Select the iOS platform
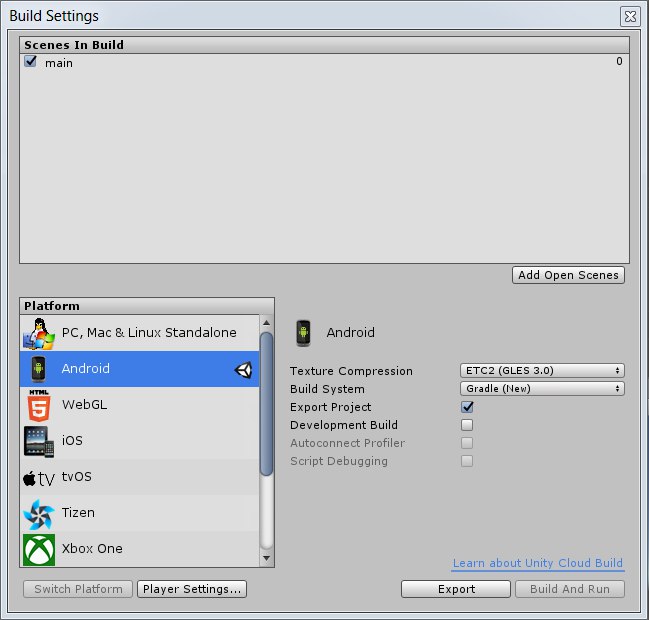This screenshot has height=620, width=649. (139, 441)
